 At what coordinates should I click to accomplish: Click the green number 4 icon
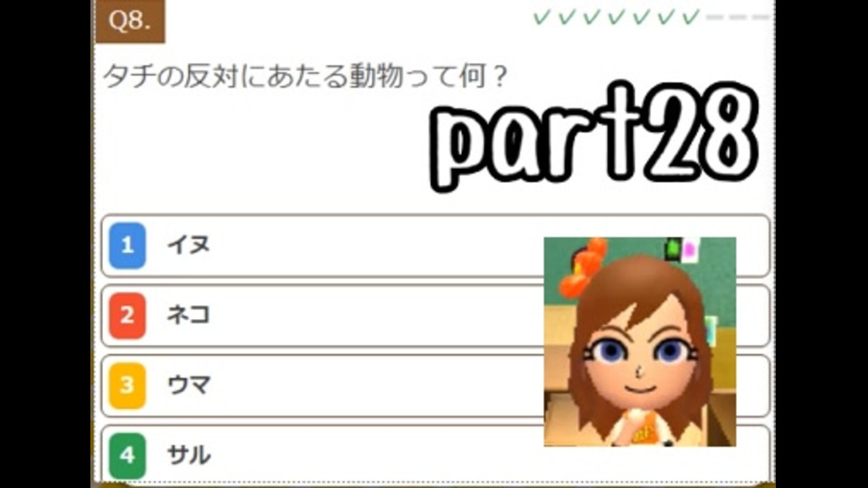pos(127,455)
